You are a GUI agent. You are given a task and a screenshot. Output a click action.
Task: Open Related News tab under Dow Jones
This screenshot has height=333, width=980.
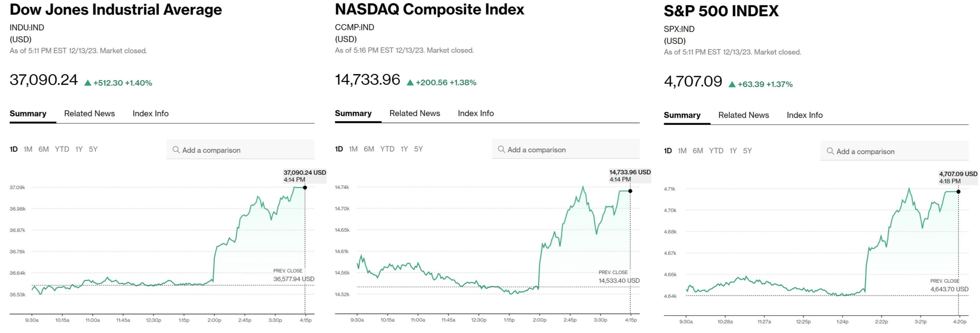point(89,113)
